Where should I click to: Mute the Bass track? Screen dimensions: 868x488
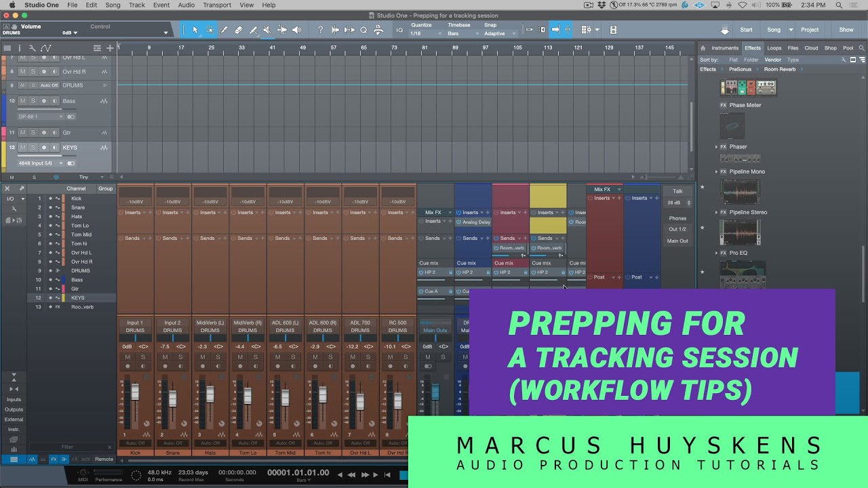point(22,101)
